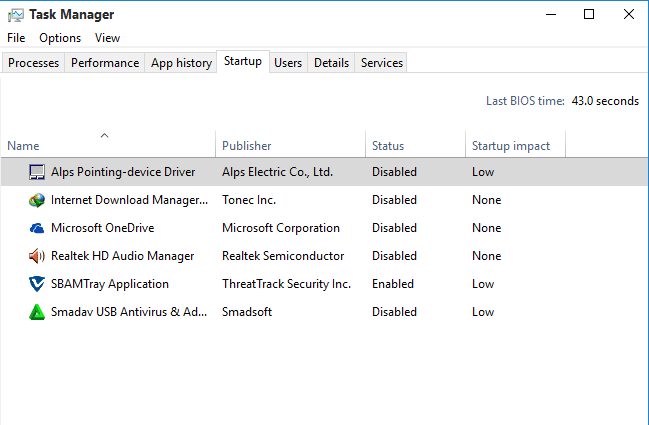Click the Last BIOS time label

point(525,101)
